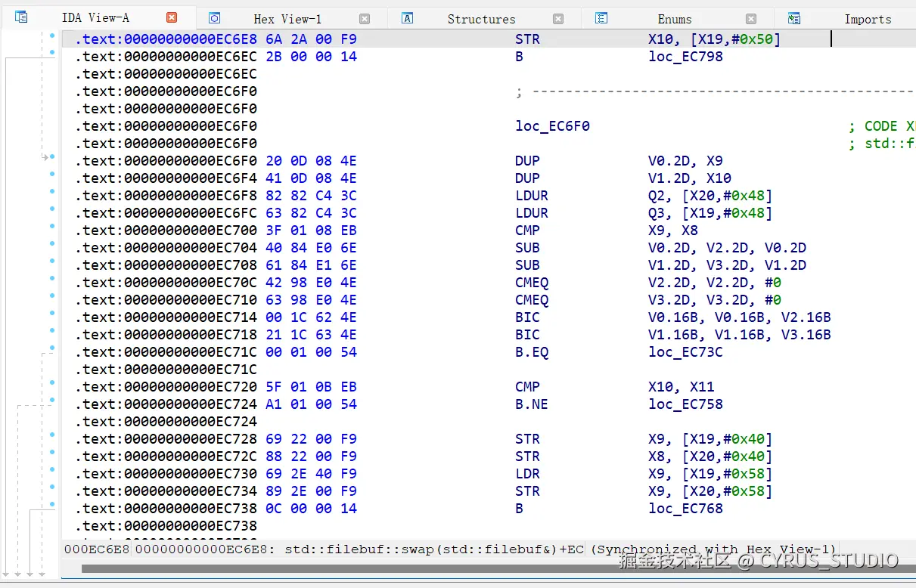Click the #0x50 offset operand
Viewport: 916px width, 588px height.
click(752, 39)
